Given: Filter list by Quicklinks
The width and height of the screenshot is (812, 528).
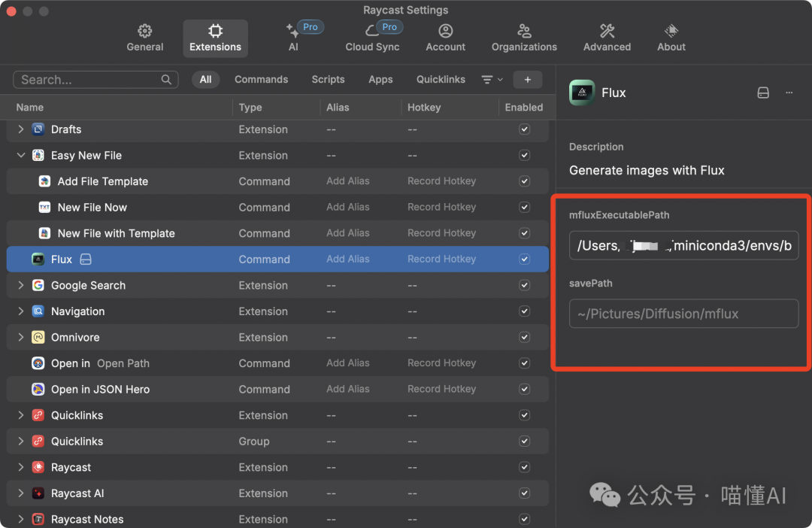Looking at the screenshot, I should (441, 79).
